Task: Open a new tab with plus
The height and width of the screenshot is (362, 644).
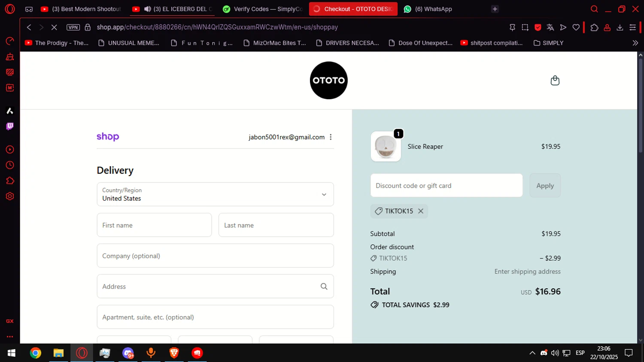Action: [x=495, y=9]
